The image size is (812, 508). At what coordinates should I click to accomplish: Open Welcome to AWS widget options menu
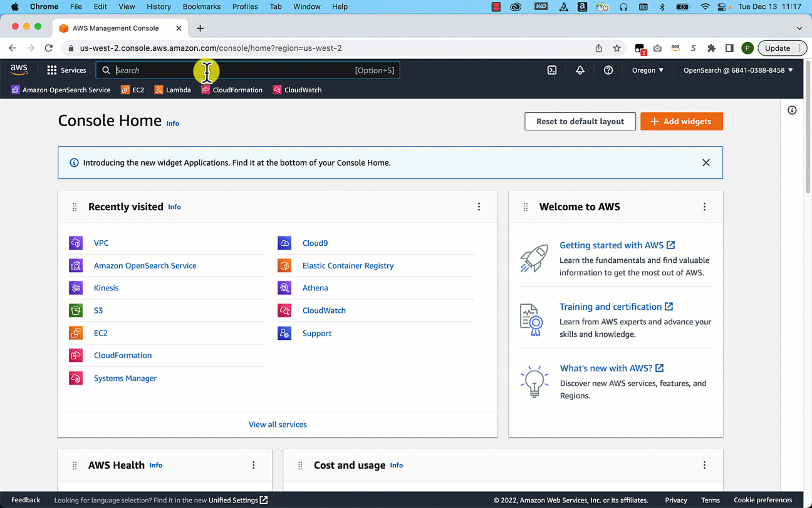coord(704,207)
